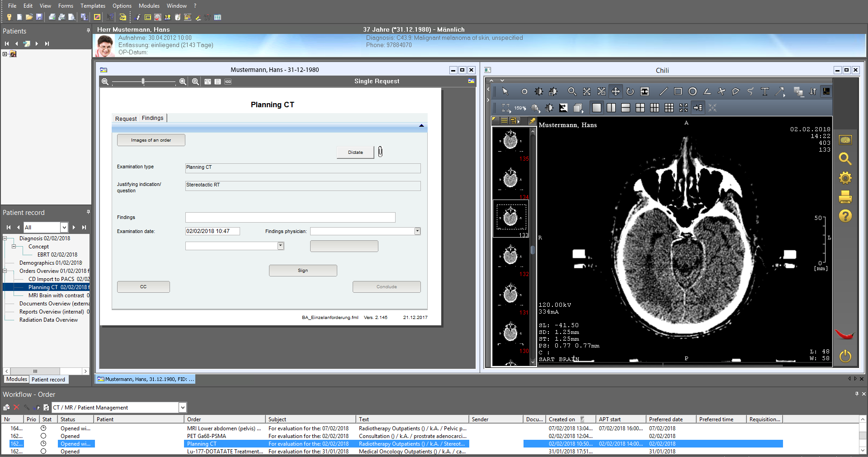Click the zoom in icon in form toolbar

tap(183, 81)
